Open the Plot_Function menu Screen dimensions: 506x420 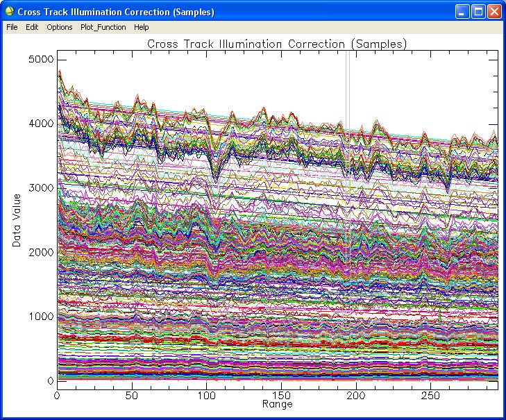point(103,27)
